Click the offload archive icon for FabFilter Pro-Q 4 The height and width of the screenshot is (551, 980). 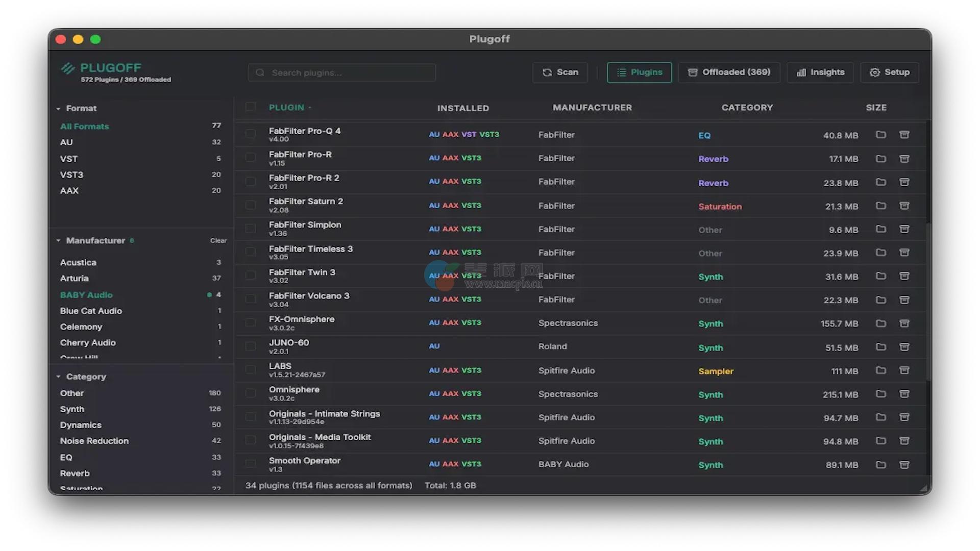pos(904,135)
